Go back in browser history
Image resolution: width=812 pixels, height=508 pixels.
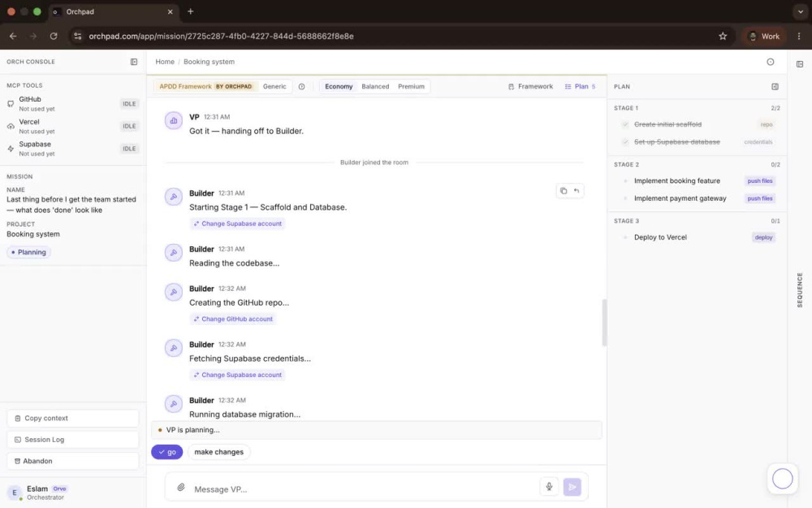[x=13, y=37]
